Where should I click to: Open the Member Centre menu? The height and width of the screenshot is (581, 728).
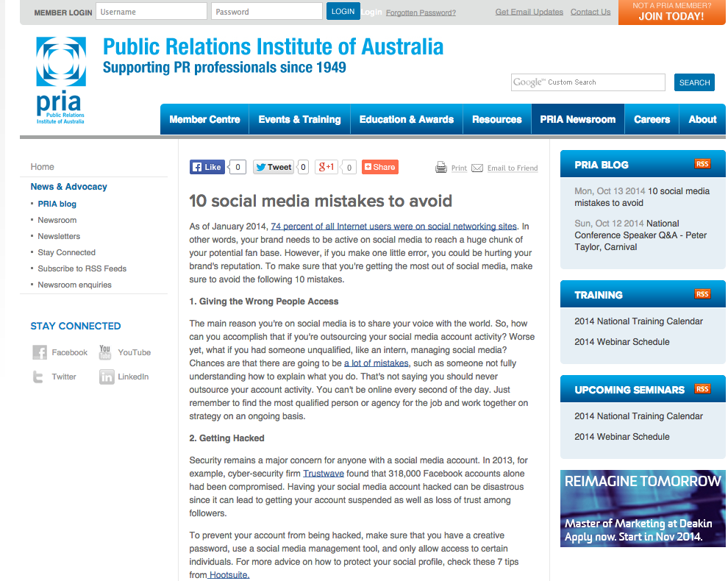tap(204, 119)
